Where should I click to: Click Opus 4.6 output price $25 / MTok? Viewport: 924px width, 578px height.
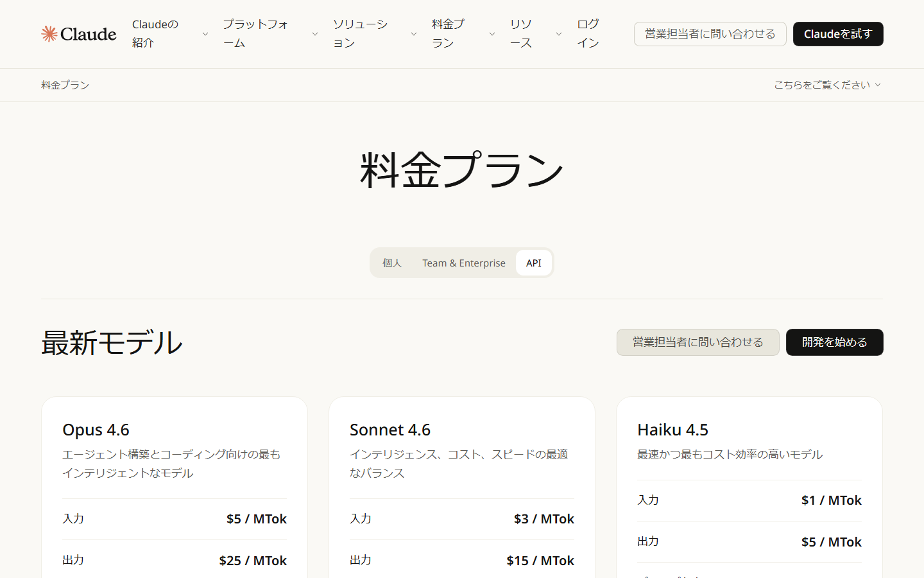click(253, 561)
